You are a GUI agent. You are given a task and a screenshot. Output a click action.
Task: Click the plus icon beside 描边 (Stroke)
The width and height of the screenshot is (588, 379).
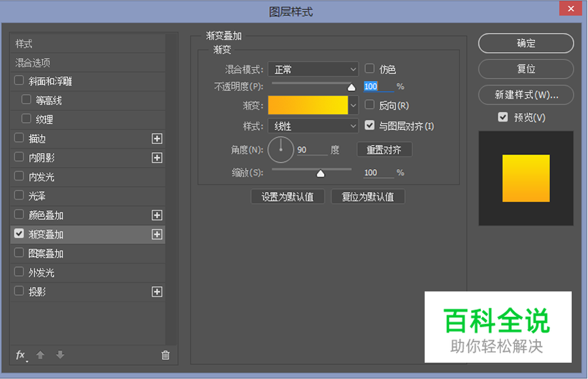(157, 138)
